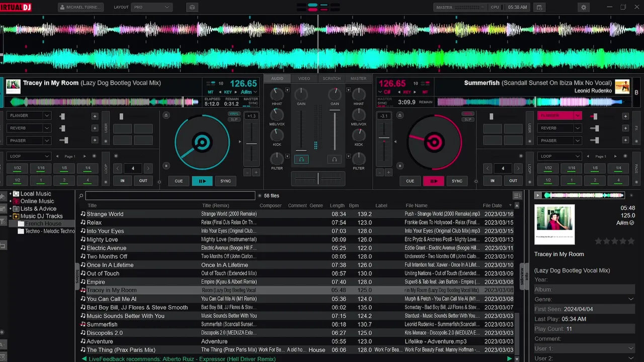Click plus button beside right REVERB effect

click(x=625, y=128)
